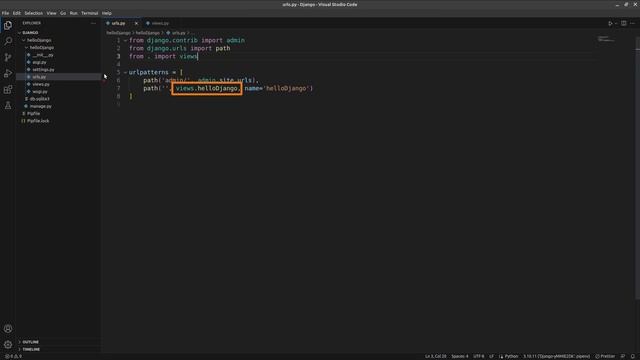Viewport: 640px width, 360px height.
Task: Place cursor on line 8 closing bracket
Action: coord(131,96)
